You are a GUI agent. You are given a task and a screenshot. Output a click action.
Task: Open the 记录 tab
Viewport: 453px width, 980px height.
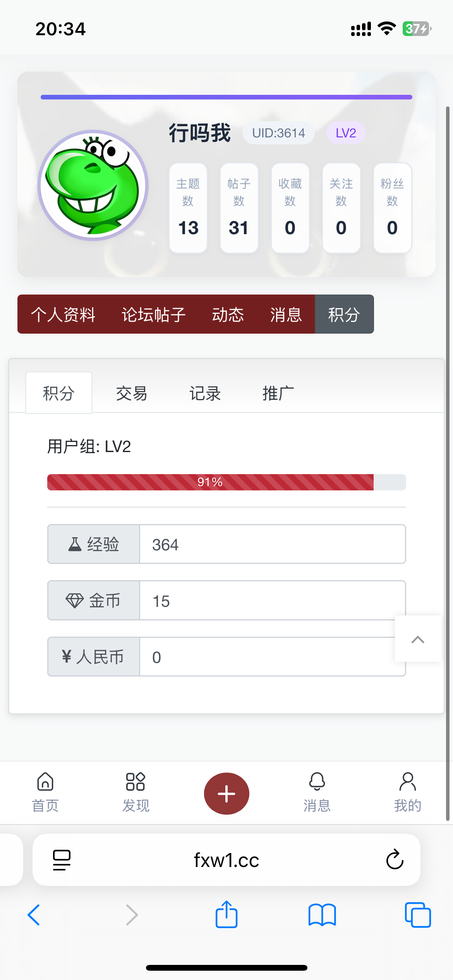tap(205, 393)
